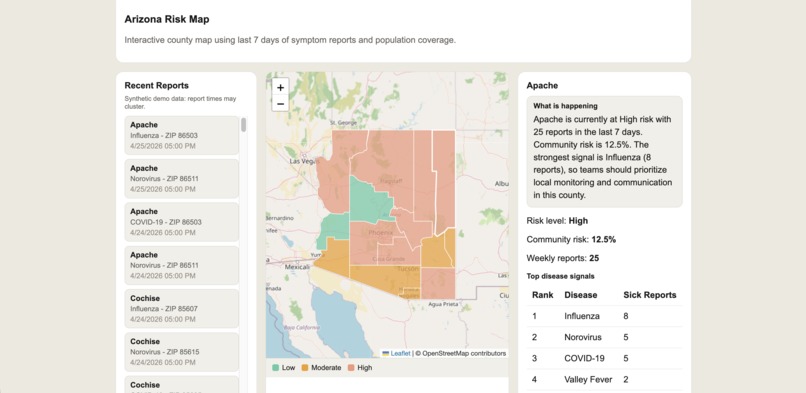Open Apache Norovirus report dated 4/25/2026
This screenshot has width=806, height=393.
pos(181,178)
